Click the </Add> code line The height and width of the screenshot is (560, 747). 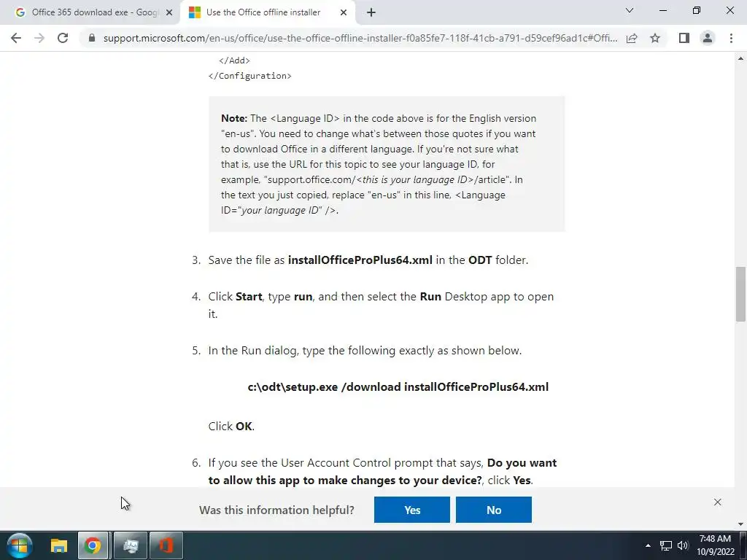pyautogui.click(x=234, y=61)
